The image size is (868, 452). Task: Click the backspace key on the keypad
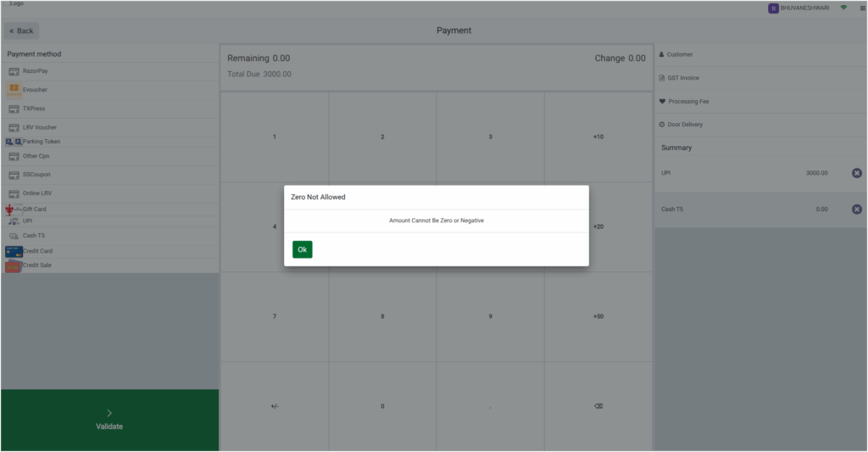pyautogui.click(x=598, y=406)
